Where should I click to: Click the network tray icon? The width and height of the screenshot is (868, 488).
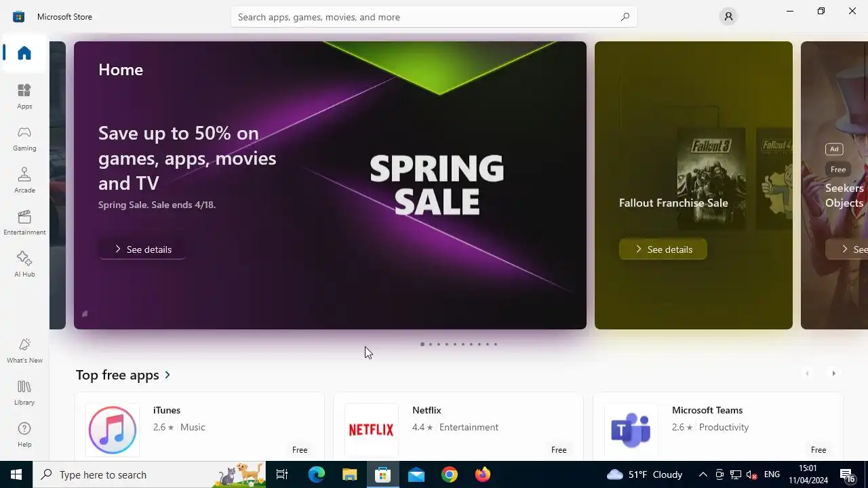click(x=735, y=474)
